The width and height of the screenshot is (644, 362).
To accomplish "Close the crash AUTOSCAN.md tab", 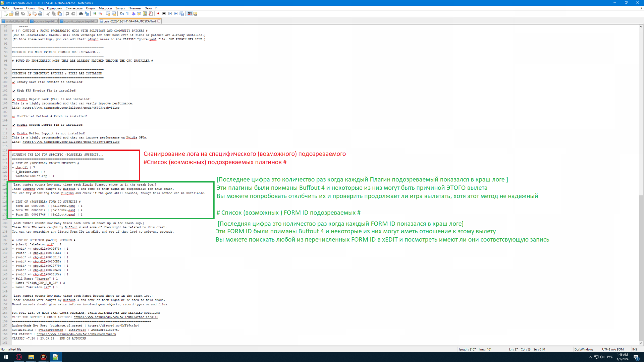I will coord(159,21).
